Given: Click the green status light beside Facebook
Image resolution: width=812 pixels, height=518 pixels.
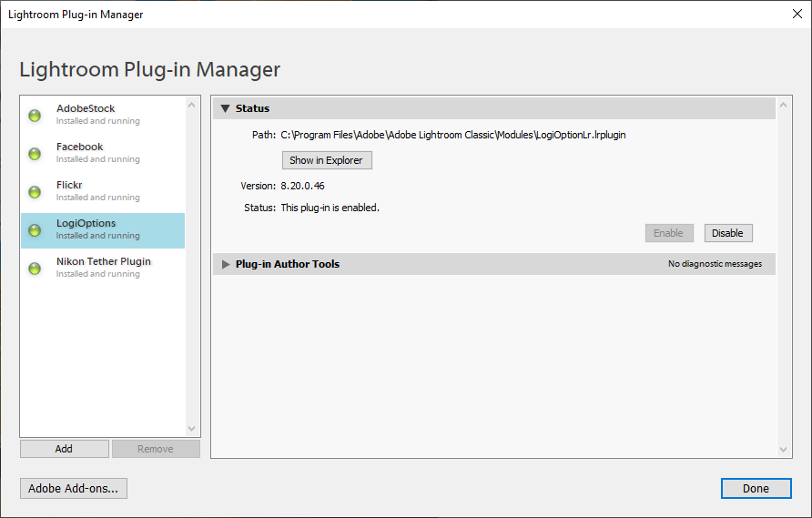Looking at the screenshot, I should tap(35, 154).
